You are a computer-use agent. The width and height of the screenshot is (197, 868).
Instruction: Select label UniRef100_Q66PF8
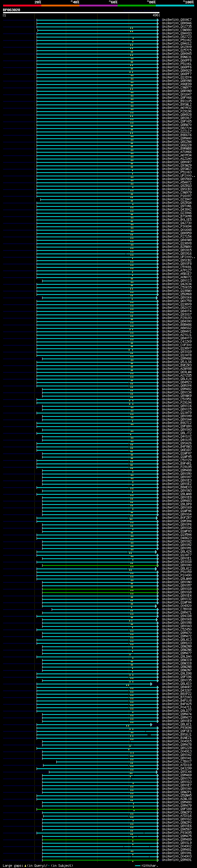(177, 60)
